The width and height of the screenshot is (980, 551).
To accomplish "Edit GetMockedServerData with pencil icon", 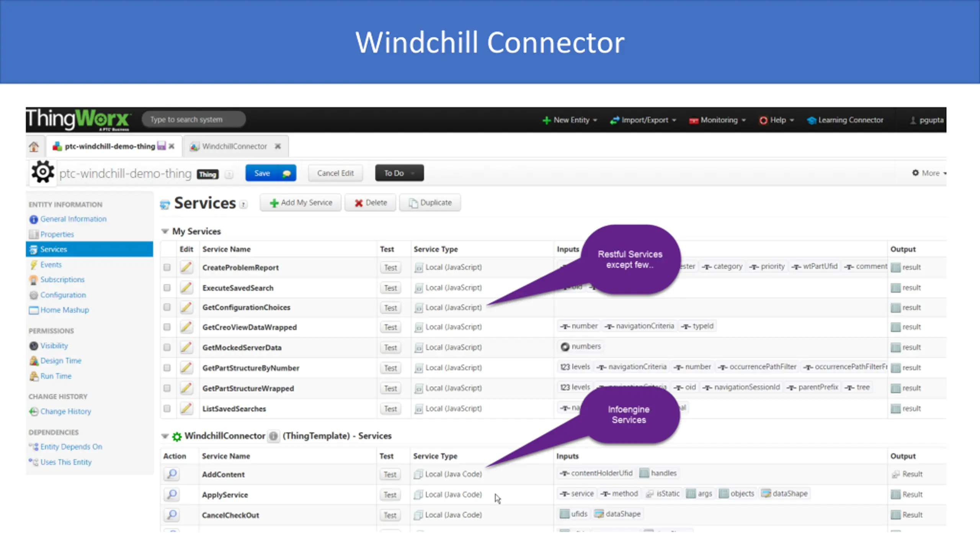I will point(186,347).
